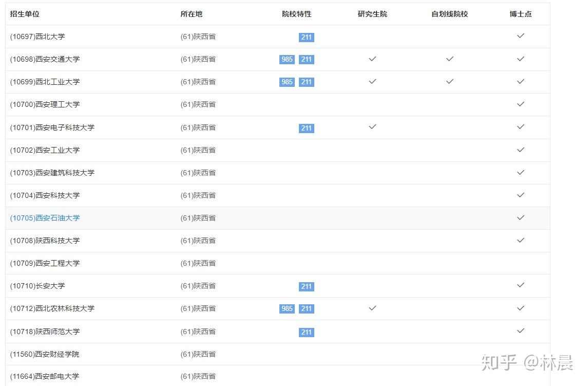Click the 211 badge for 西安电子科技大学
The height and width of the screenshot is (386, 588).
[x=307, y=128]
